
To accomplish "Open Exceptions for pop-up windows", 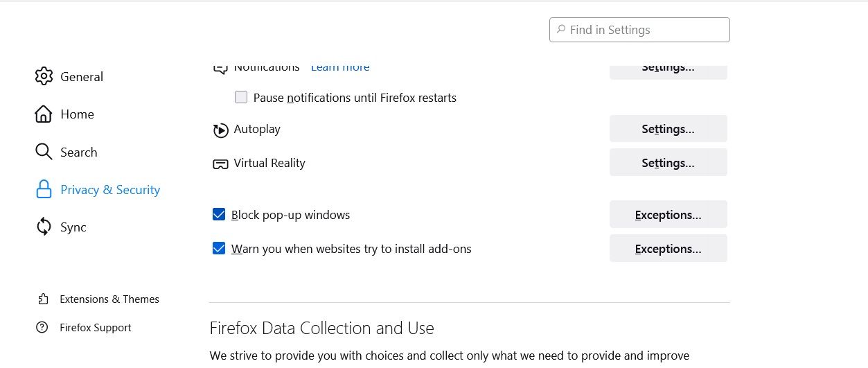I will 668,215.
